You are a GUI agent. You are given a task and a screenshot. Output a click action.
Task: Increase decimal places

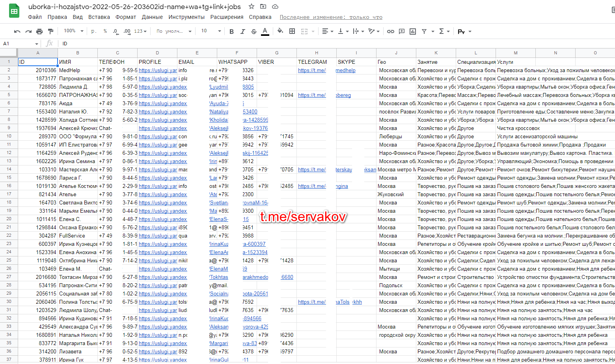(x=127, y=31)
